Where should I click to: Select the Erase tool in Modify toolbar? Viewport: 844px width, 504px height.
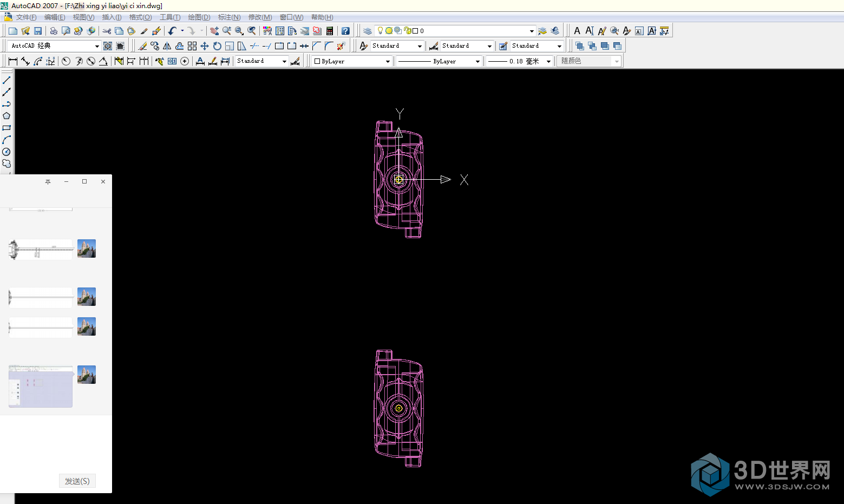click(x=142, y=46)
